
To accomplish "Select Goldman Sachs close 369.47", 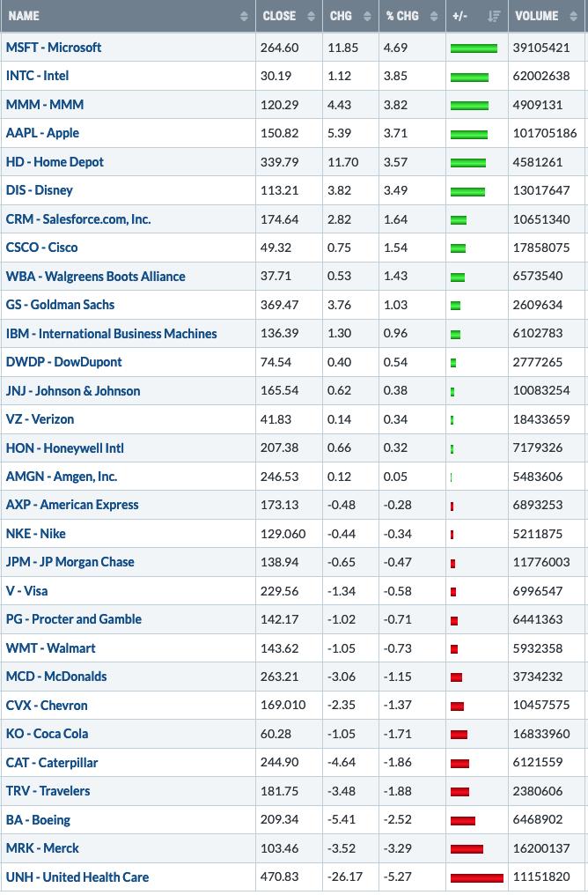I will (279, 305).
